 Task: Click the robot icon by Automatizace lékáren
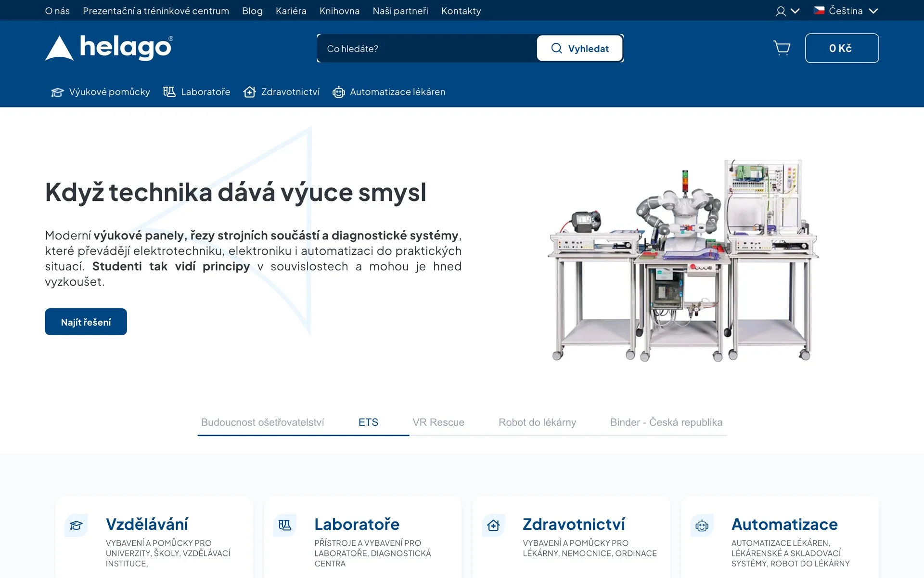pos(339,92)
